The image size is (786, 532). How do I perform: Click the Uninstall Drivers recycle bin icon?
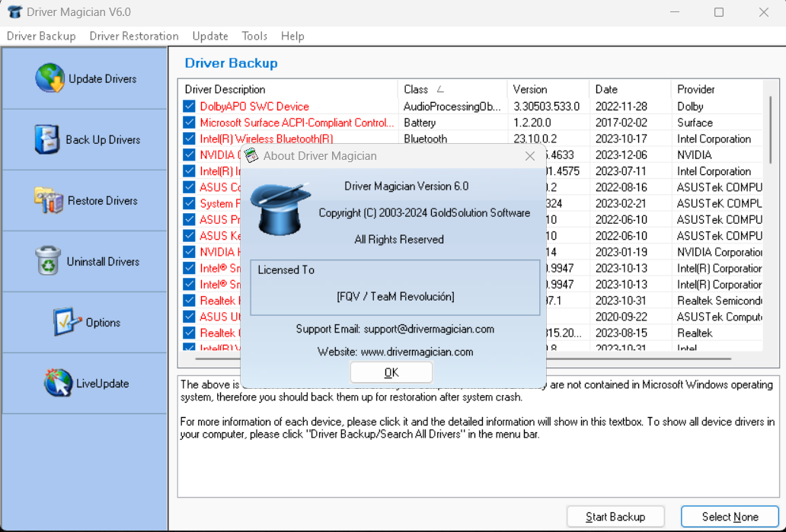point(48,260)
